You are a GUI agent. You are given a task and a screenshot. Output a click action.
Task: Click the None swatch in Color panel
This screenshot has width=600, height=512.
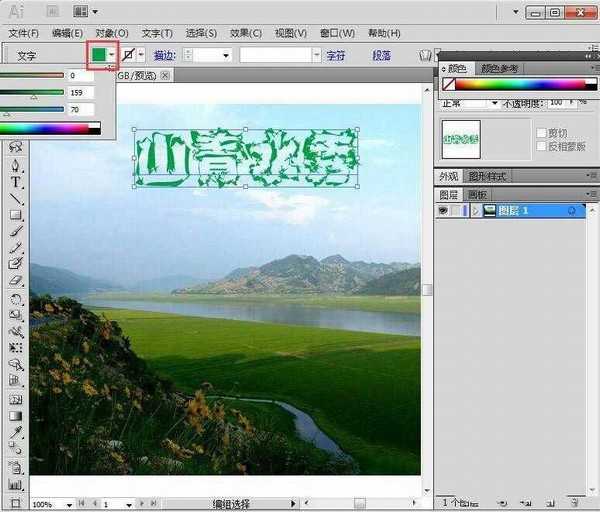pos(448,86)
